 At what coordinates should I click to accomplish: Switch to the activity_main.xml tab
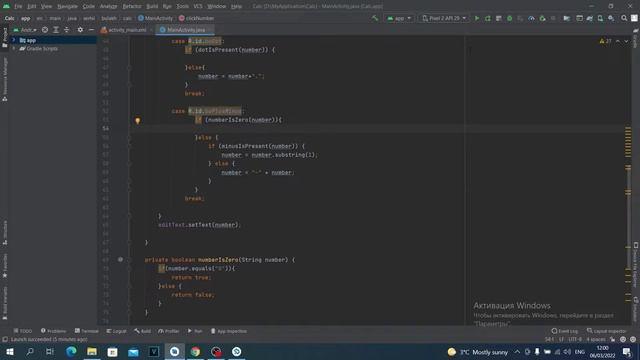coord(127,30)
